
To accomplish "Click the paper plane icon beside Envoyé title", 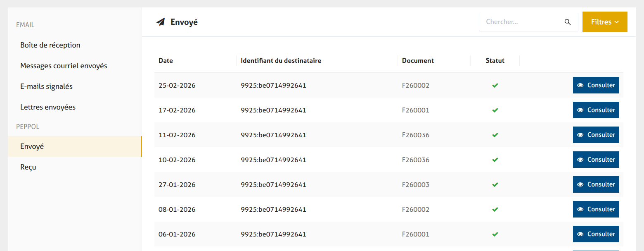I will pyautogui.click(x=161, y=22).
